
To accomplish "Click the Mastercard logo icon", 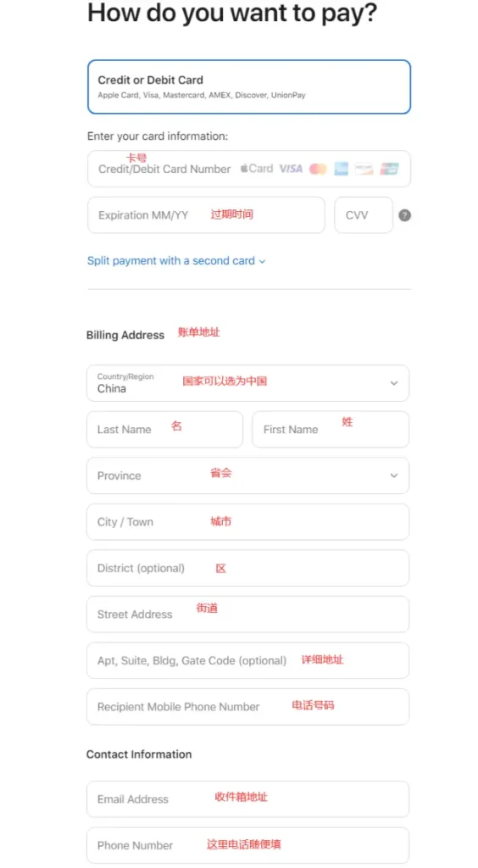I will [x=318, y=169].
